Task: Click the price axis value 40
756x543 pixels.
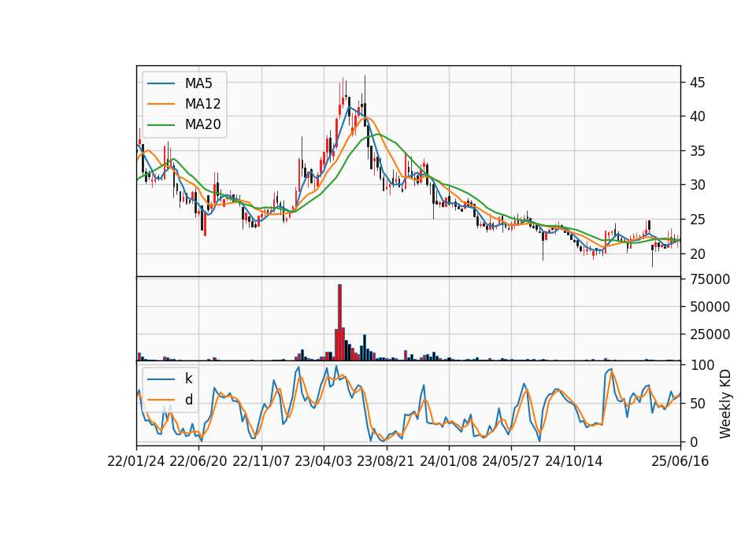Action: 697,116
